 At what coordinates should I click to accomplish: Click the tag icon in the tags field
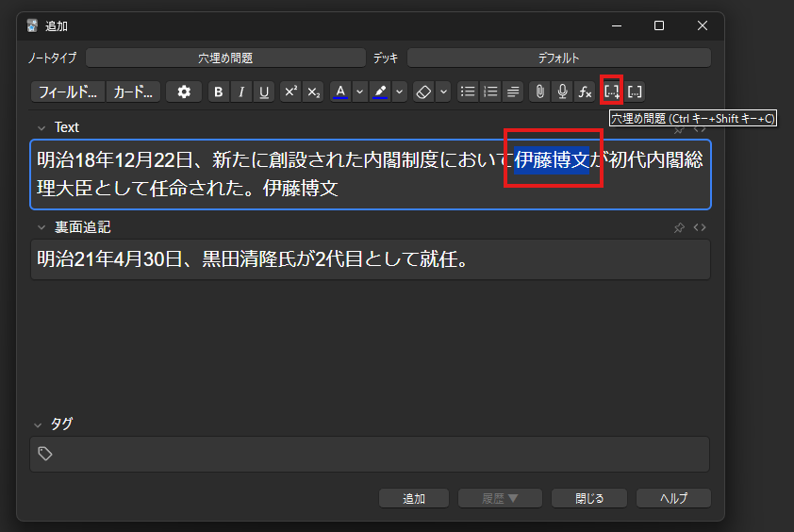(x=45, y=454)
